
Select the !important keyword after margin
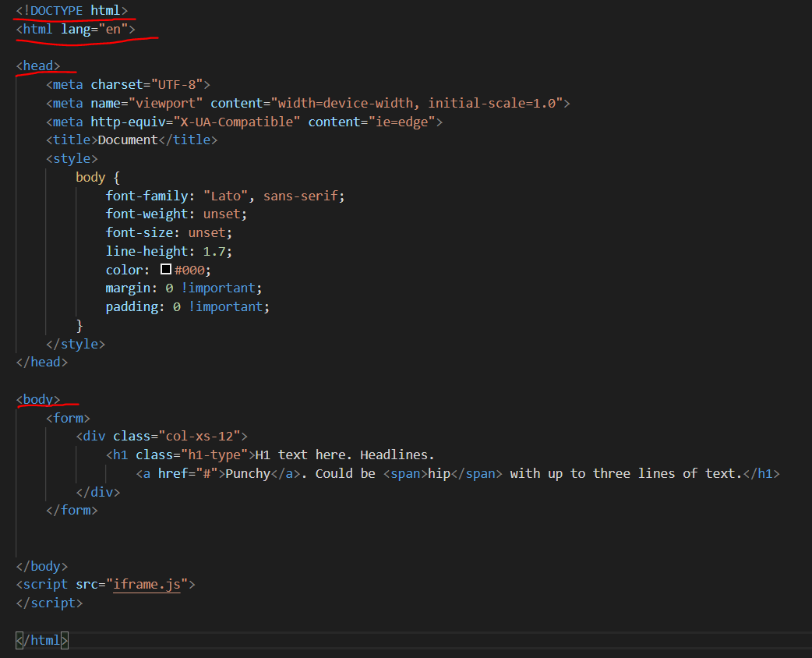pyautogui.click(x=220, y=288)
